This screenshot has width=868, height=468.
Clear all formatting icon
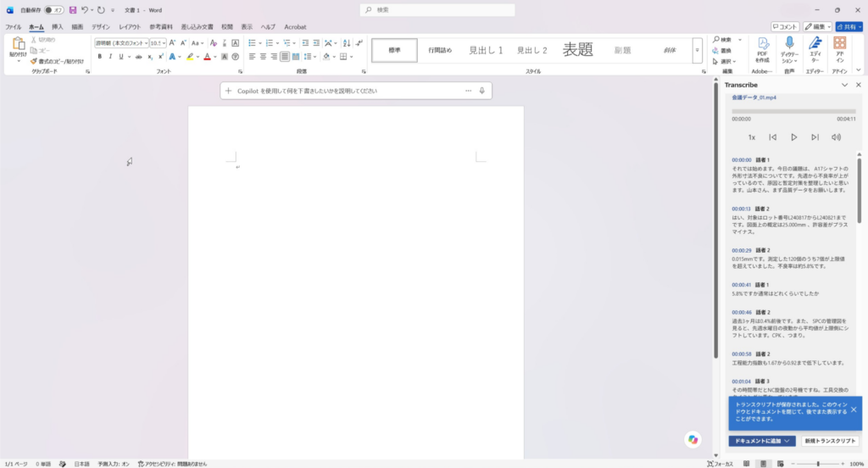pos(213,42)
